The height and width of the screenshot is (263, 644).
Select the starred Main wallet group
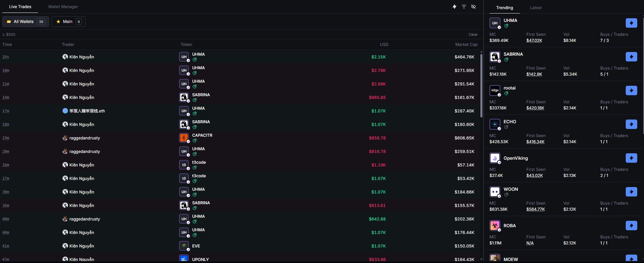(69, 22)
